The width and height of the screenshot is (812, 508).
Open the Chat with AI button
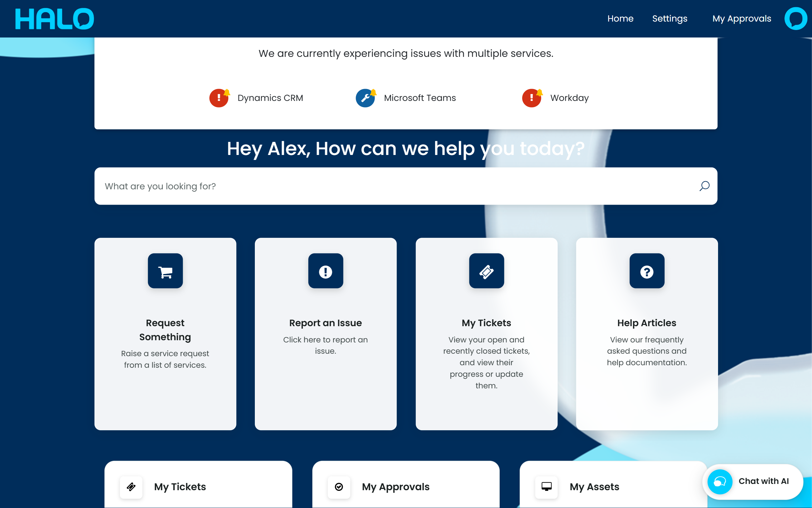(753, 482)
